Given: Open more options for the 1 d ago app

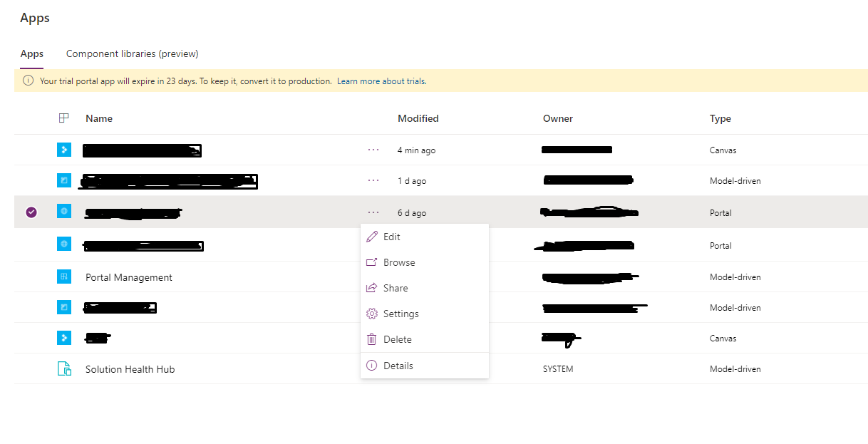Looking at the screenshot, I should pyautogui.click(x=373, y=180).
